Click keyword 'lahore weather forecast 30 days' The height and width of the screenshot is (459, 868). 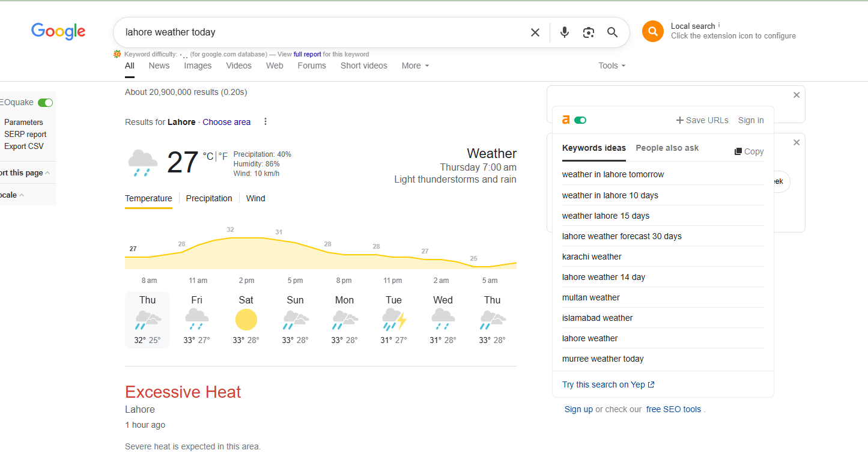(x=622, y=236)
